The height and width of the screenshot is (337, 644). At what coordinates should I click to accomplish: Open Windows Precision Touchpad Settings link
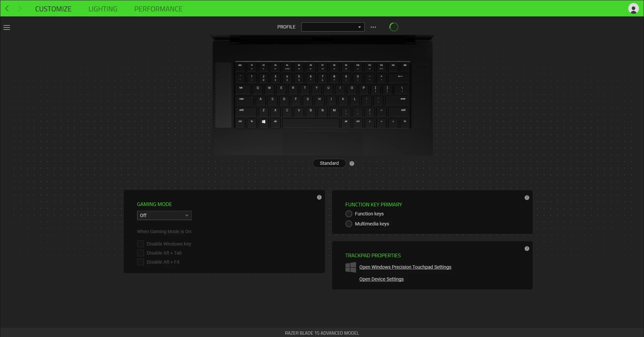[x=405, y=267]
